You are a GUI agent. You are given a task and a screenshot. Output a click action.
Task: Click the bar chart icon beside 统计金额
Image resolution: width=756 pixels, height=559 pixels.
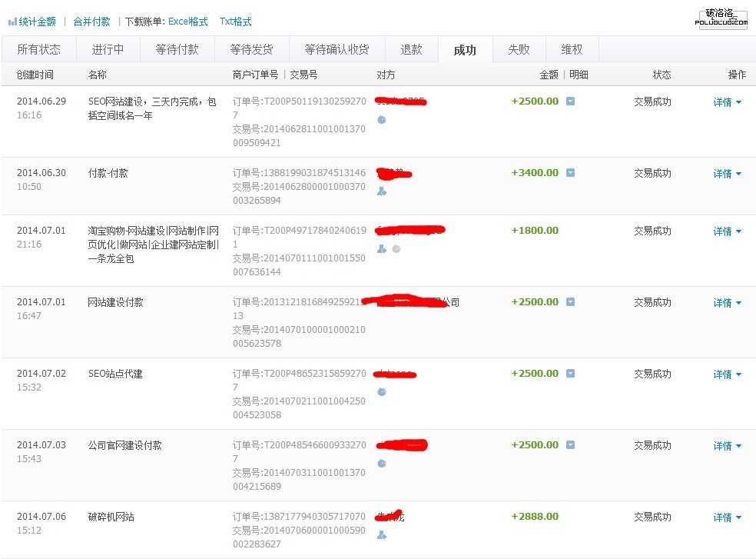(12, 22)
